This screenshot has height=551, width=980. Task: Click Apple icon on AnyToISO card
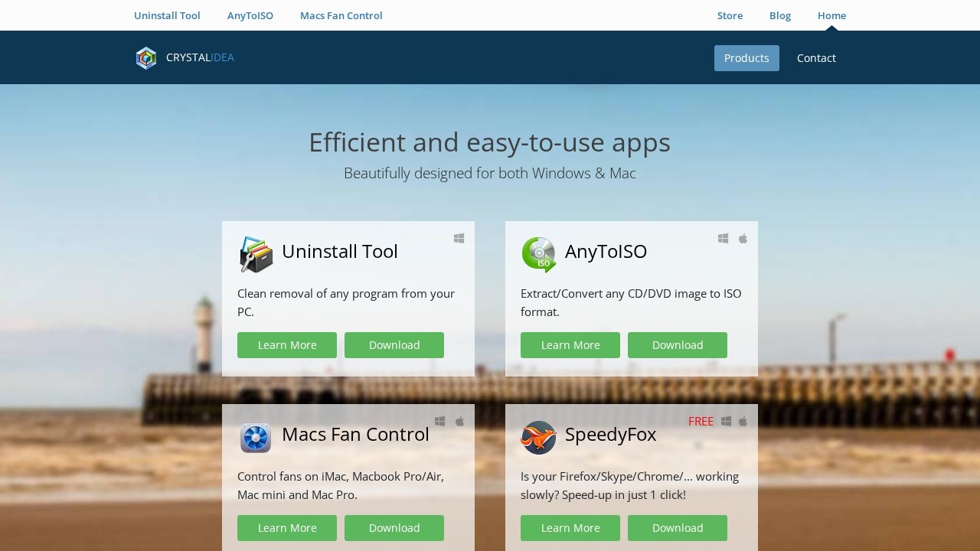point(743,239)
